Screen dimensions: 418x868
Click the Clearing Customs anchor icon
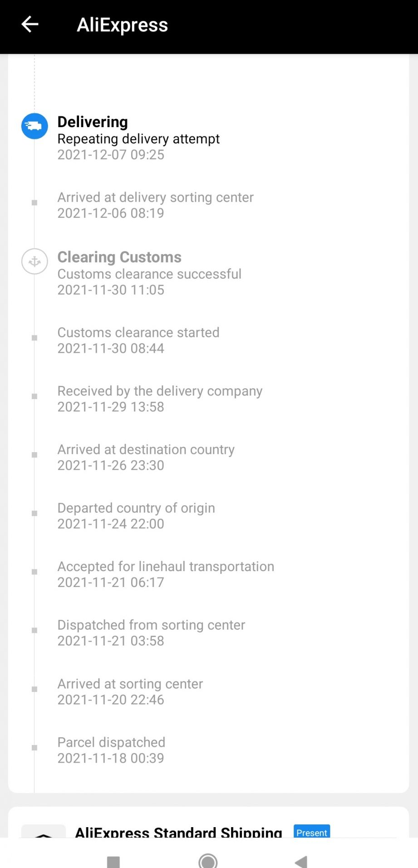[34, 261]
